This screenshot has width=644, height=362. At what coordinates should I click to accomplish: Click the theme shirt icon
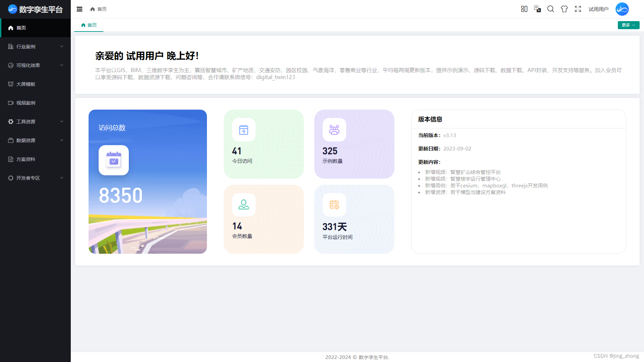coord(564,9)
